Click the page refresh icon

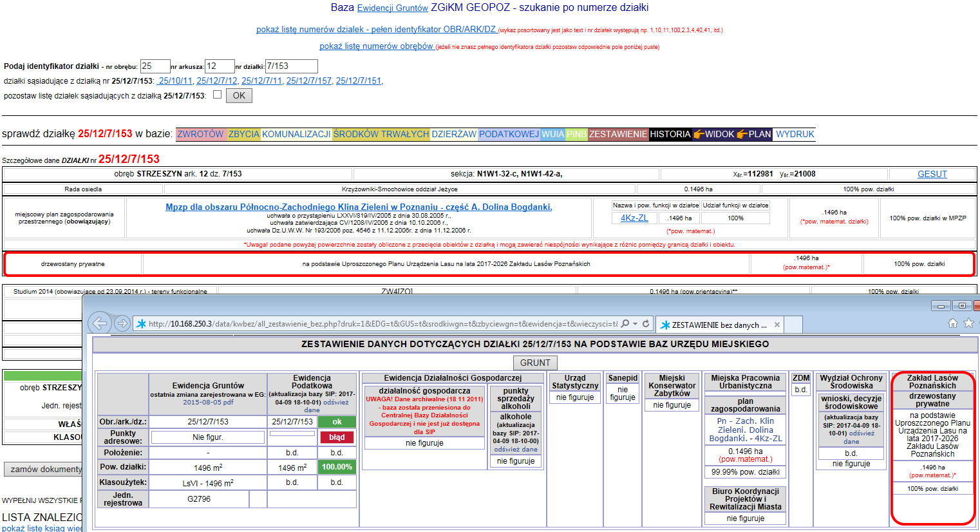click(x=646, y=324)
